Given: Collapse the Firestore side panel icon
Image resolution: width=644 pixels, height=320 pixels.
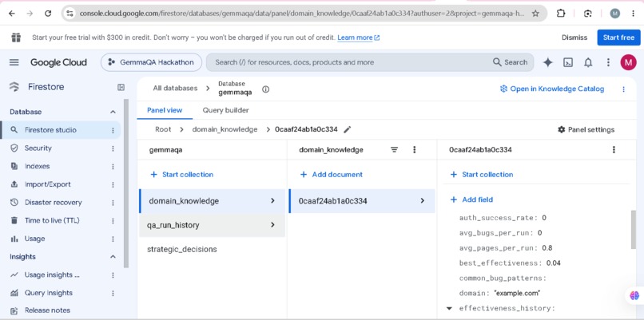Looking at the screenshot, I should click(121, 87).
